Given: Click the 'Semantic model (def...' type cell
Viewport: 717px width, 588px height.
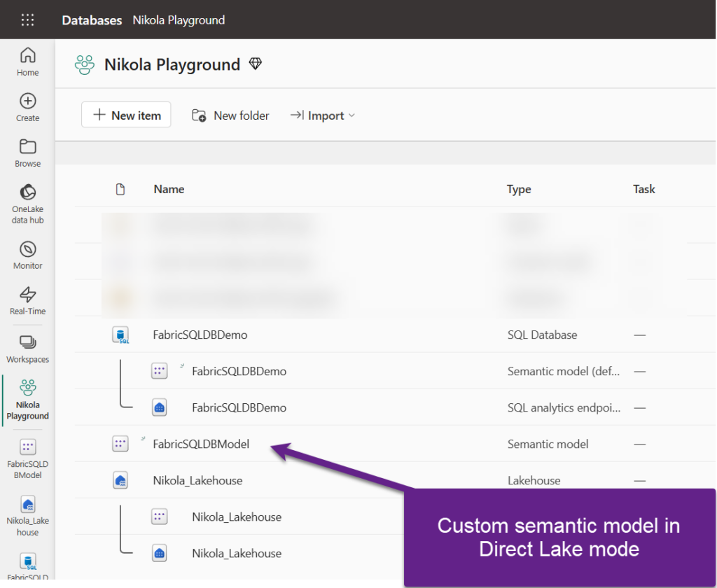Looking at the screenshot, I should pos(564,371).
